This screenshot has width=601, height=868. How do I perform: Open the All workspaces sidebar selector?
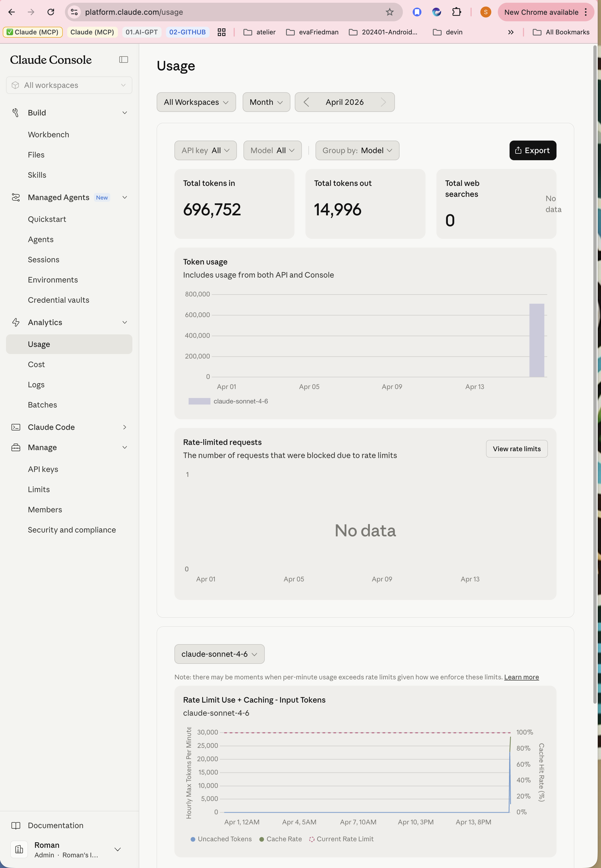tap(69, 85)
